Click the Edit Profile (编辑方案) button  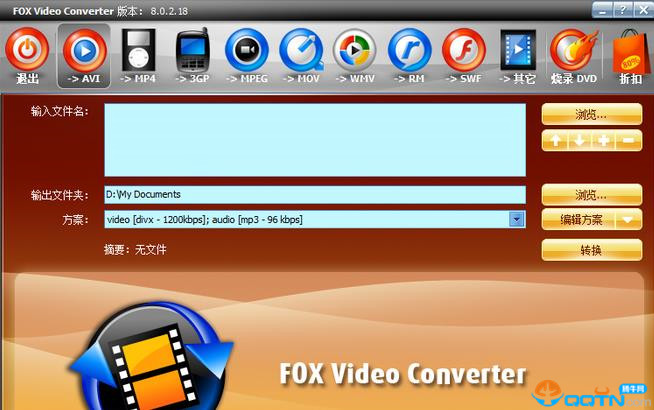578,220
